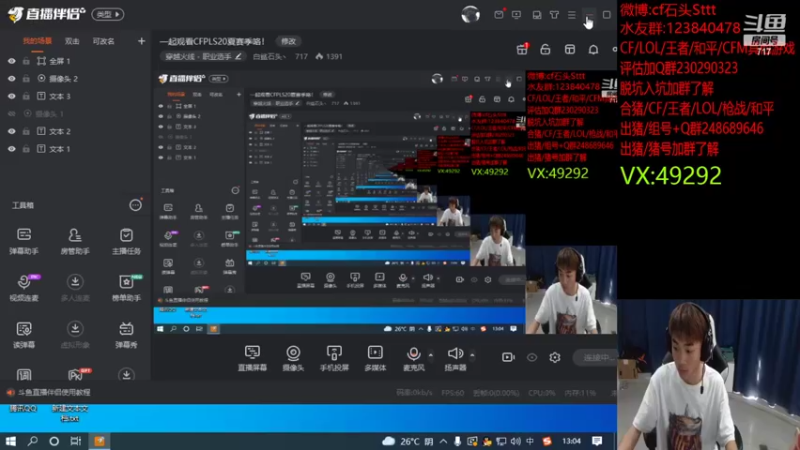Open the settings gear in bottom toolbar

point(555,358)
